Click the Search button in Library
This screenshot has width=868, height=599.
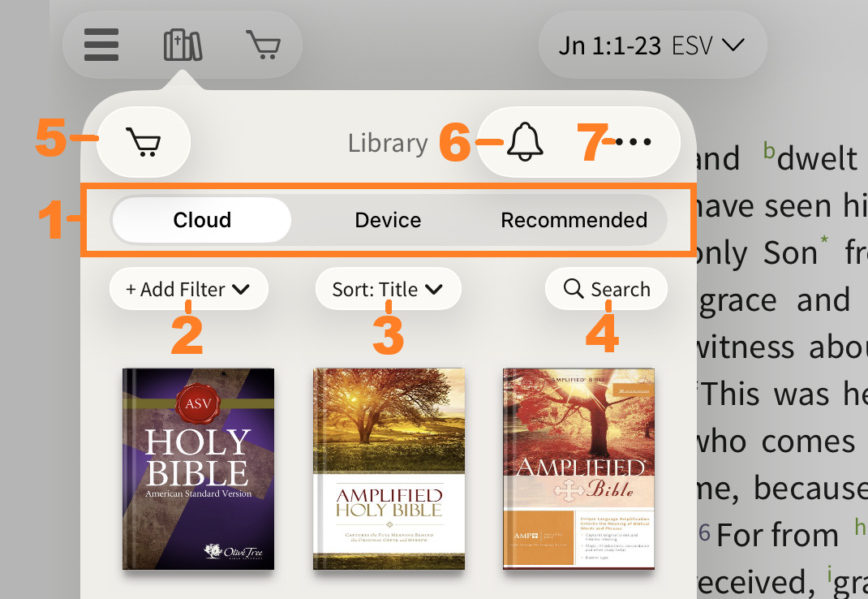607,290
